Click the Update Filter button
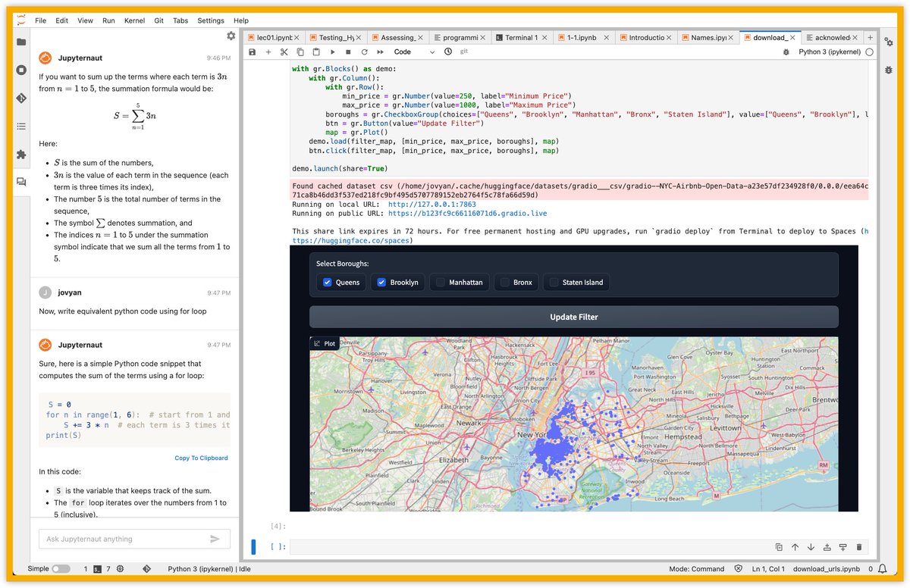Viewport: 910px width, 588px height. [574, 317]
